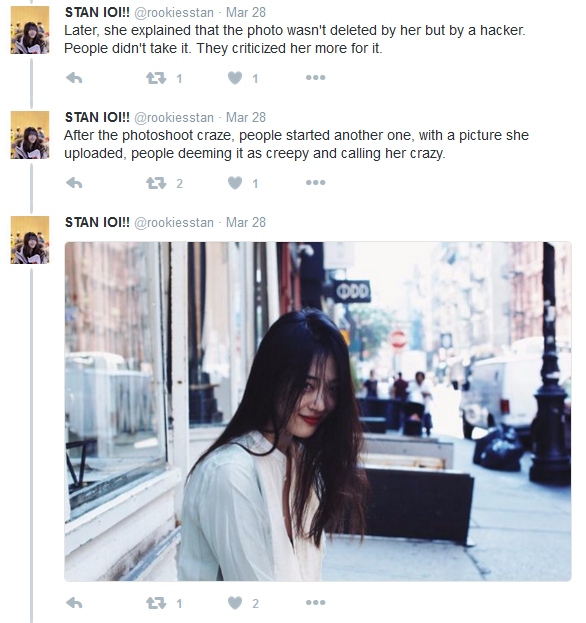
Task: Like the street photo tweet
Action: coord(235,603)
